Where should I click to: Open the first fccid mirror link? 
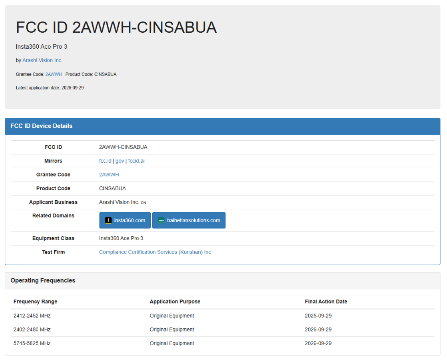pyautogui.click(x=105, y=161)
